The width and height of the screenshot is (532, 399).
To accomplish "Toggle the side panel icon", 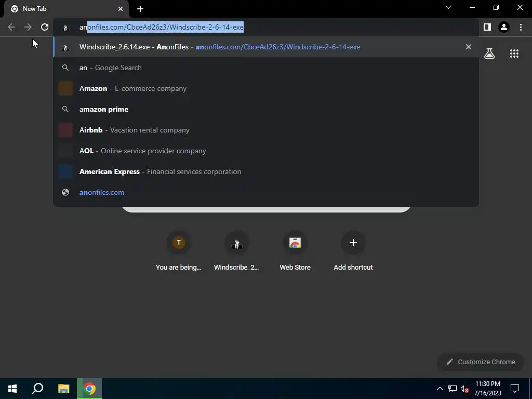I will [487, 27].
